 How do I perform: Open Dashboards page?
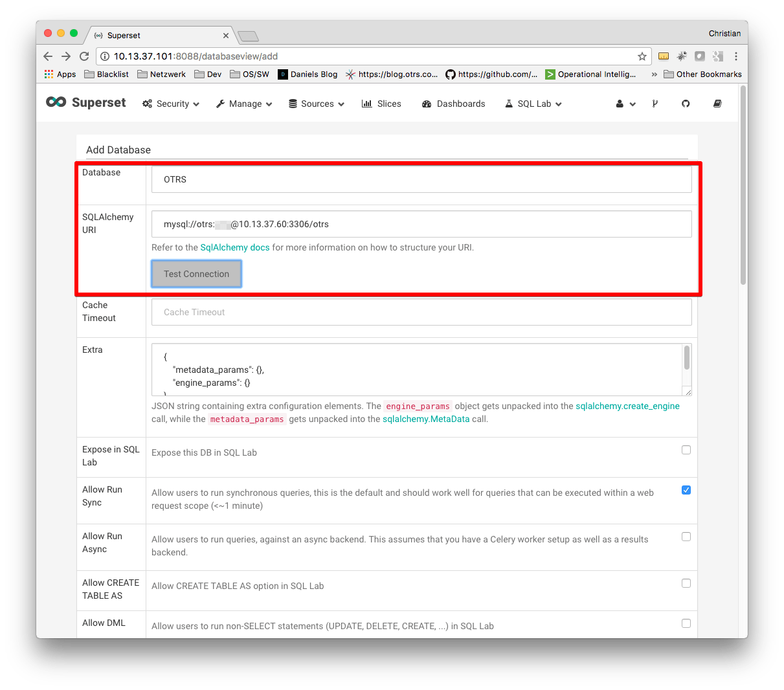pos(453,104)
